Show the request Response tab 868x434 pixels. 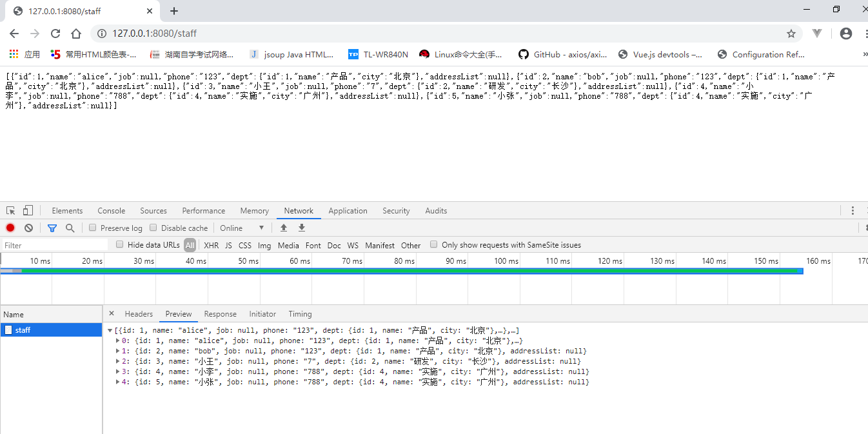point(221,314)
